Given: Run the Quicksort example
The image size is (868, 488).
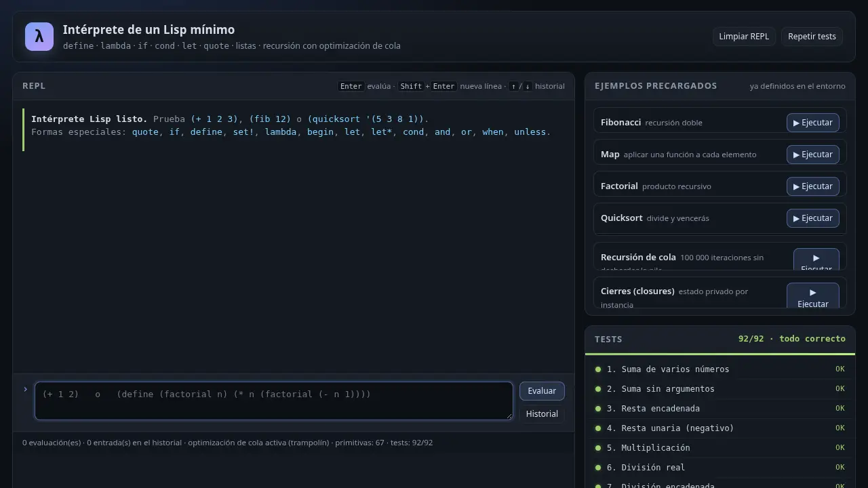Looking at the screenshot, I should 813,218.
